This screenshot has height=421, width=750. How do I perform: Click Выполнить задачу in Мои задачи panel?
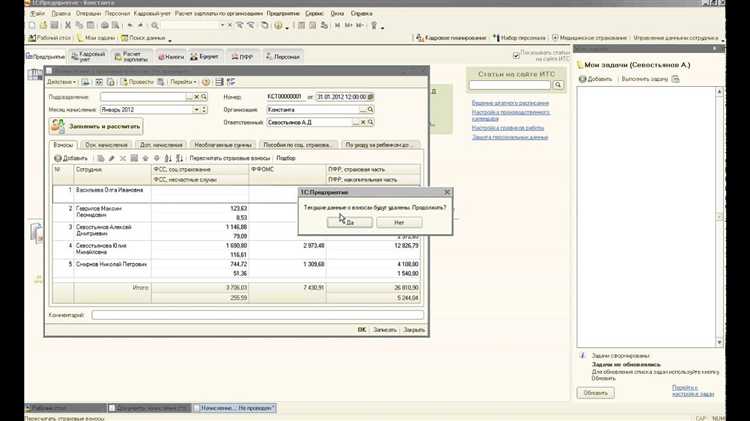[x=644, y=79]
